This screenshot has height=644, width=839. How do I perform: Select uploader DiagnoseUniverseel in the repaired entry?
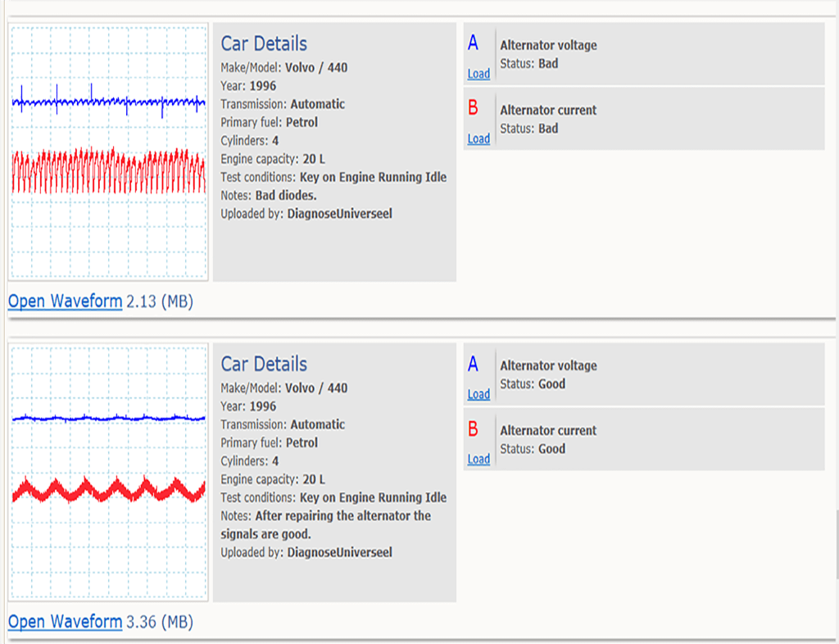(x=339, y=552)
